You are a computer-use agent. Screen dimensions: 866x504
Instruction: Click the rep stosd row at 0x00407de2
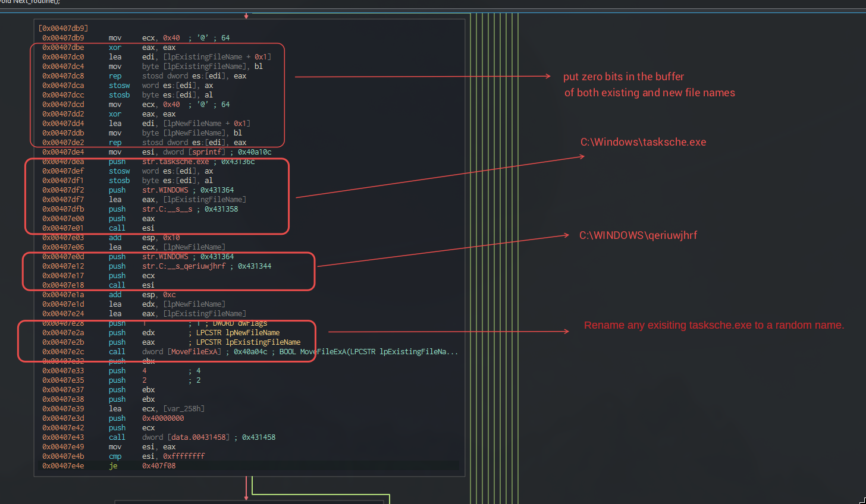click(x=144, y=142)
